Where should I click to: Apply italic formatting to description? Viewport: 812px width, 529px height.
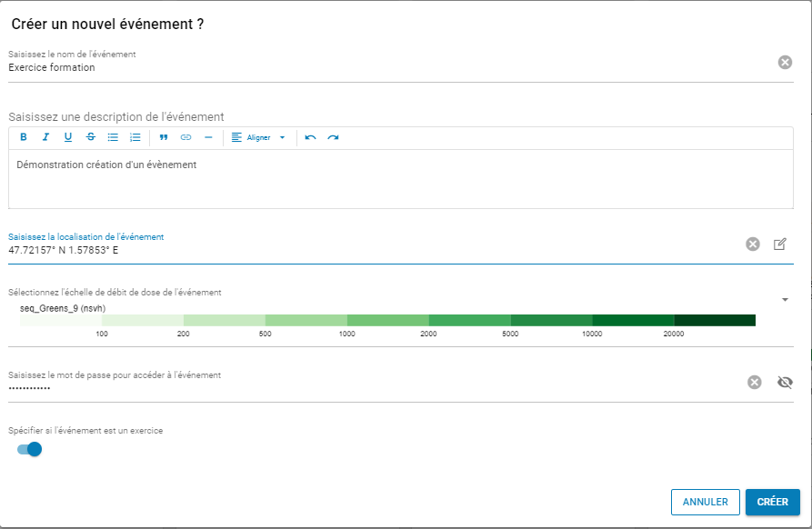click(x=45, y=137)
